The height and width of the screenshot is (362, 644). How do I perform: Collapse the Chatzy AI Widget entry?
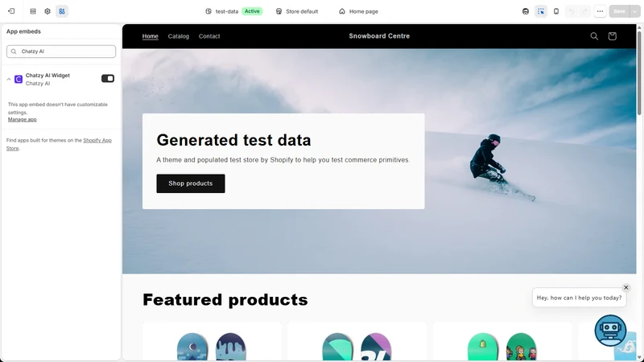pyautogui.click(x=9, y=79)
